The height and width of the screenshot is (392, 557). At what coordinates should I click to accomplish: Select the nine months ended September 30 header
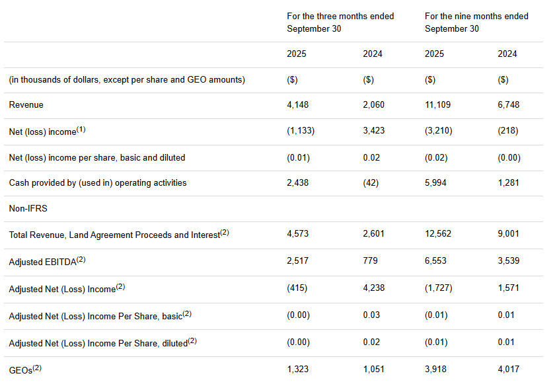coord(476,22)
